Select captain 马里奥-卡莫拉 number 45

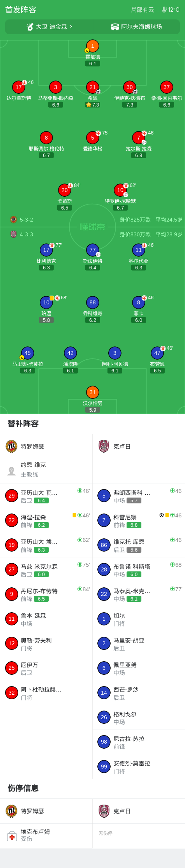coord(28,353)
